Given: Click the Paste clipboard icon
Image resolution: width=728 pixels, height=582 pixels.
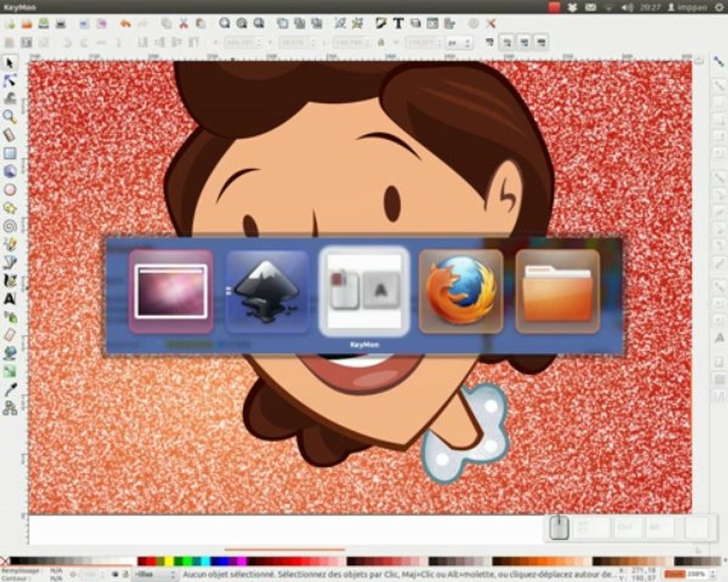Looking at the screenshot, I should pyautogui.click(x=201, y=23).
